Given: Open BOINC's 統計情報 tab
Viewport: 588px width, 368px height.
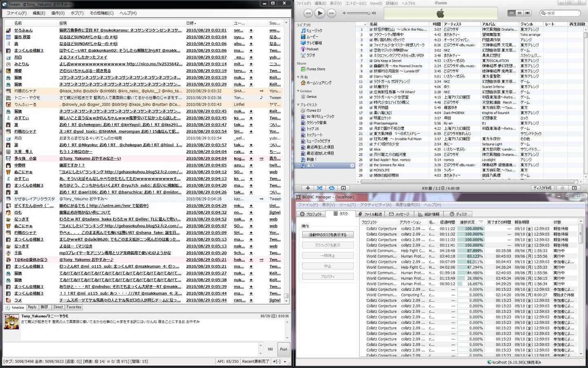Looking at the screenshot, I should (x=429, y=214).
